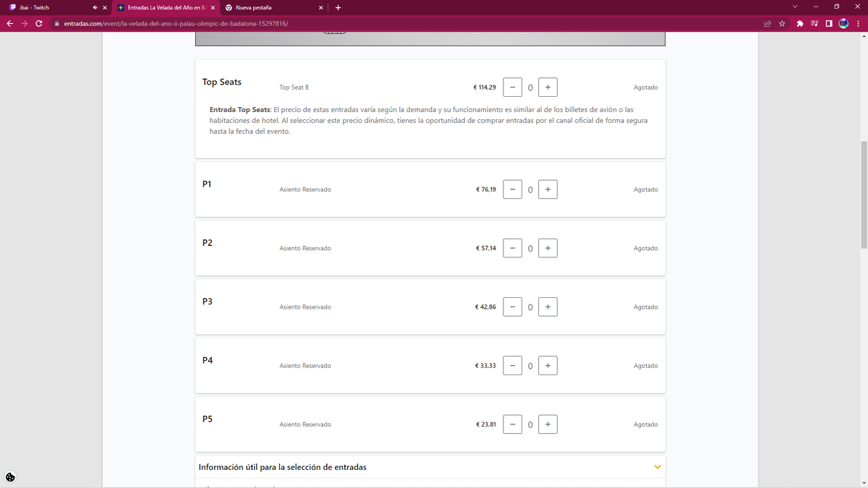Click the € 114,29 price

pos(485,87)
